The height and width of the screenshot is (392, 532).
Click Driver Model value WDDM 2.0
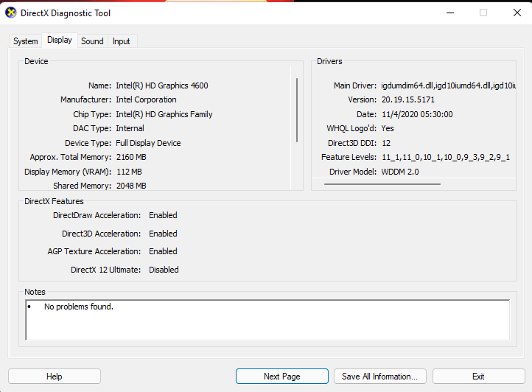point(400,172)
